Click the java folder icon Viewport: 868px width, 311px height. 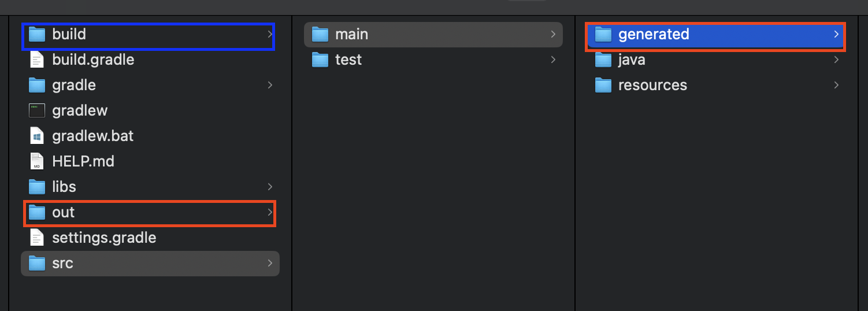[603, 60]
